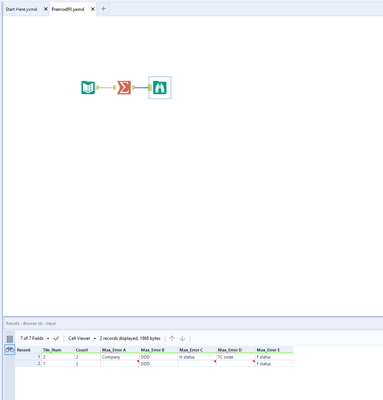This screenshot has height=400, width=383.
Task: Switch to the Start Here.yxmd tab
Action: (x=22, y=9)
